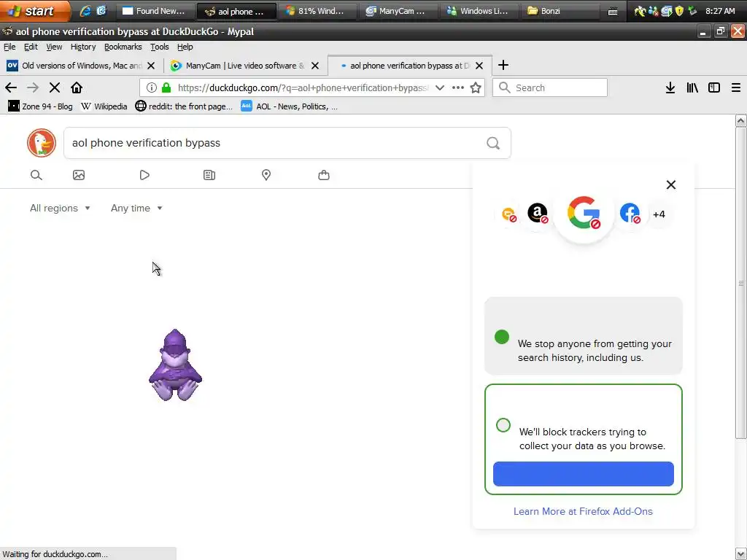Click the search magnifier in DuckDuckGo box
747x560 pixels.
coord(493,143)
